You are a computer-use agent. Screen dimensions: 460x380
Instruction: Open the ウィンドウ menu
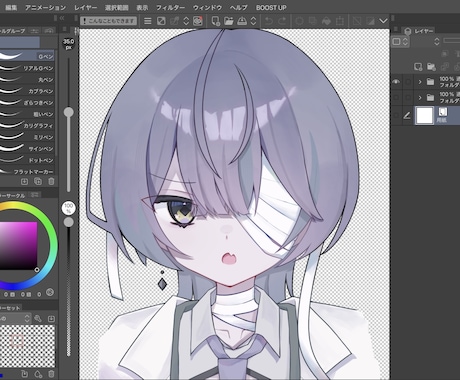click(207, 7)
